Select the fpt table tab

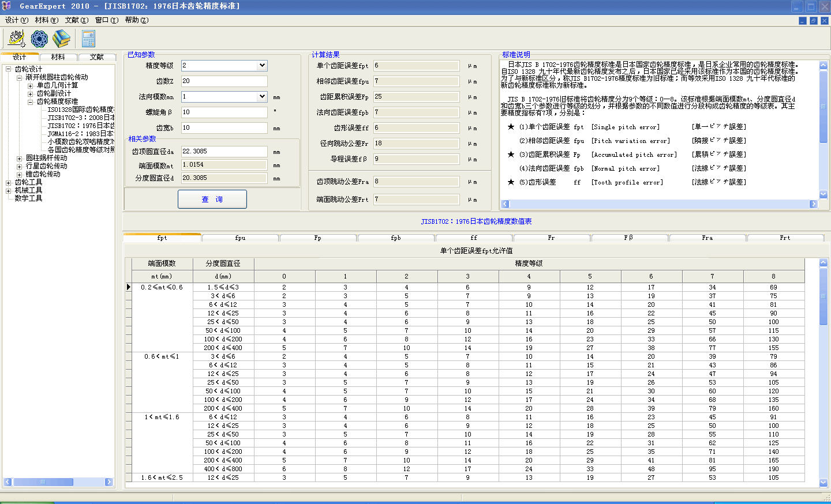coord(162,238)
